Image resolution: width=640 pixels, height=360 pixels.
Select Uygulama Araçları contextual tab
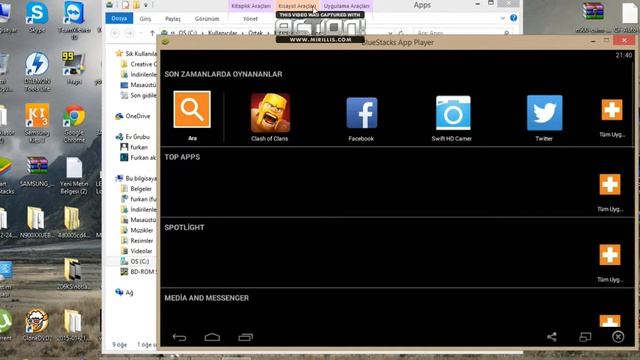[346, 6]
